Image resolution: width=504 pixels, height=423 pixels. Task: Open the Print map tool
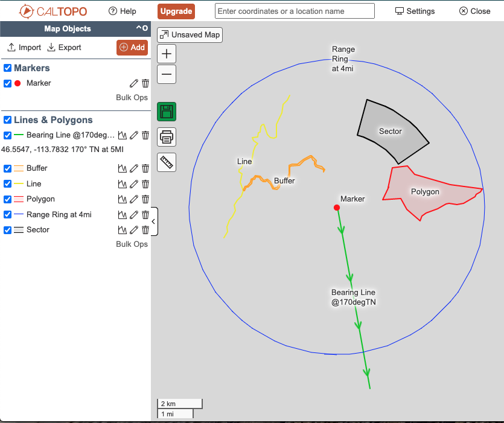click(x=167, y=137)
